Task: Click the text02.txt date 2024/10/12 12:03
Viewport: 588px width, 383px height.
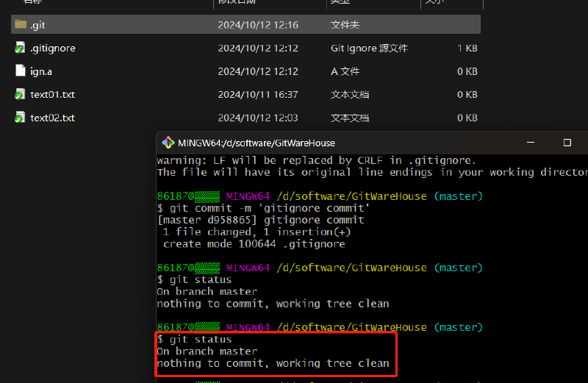Action: (258, 118)
